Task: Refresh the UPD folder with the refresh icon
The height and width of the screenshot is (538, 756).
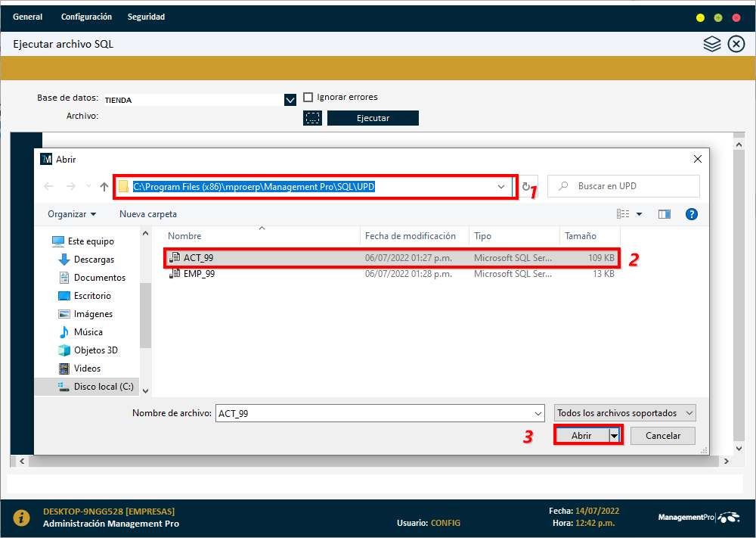Action: (x=528, y=186)
